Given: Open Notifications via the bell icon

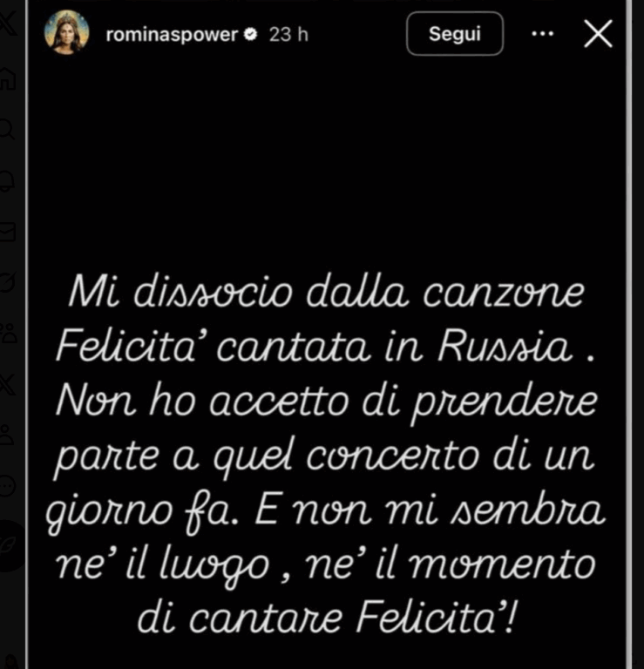Looking at the screenshot, I should pyautogui.click(x=7, y=181).
